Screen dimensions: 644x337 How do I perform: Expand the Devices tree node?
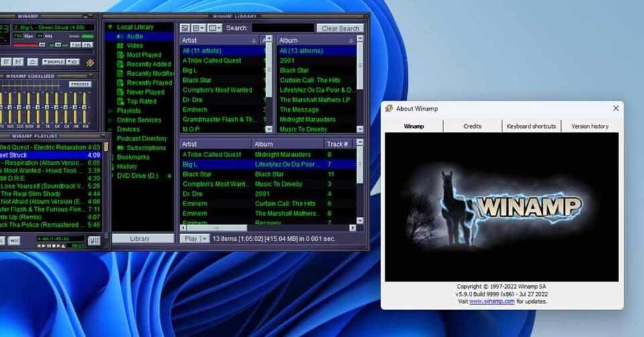109,130
